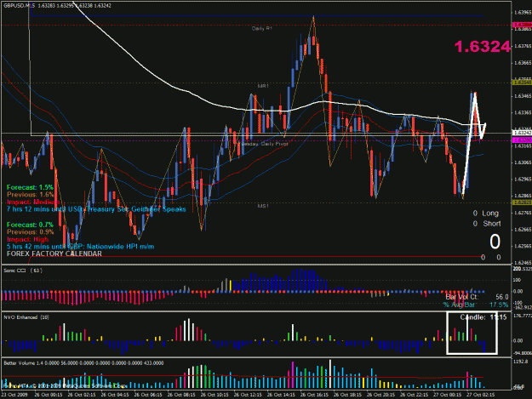This screenshot has width=532, height=399.
Task: Click the 1192.8 Better Volume scale value
Action: point(521,362)
